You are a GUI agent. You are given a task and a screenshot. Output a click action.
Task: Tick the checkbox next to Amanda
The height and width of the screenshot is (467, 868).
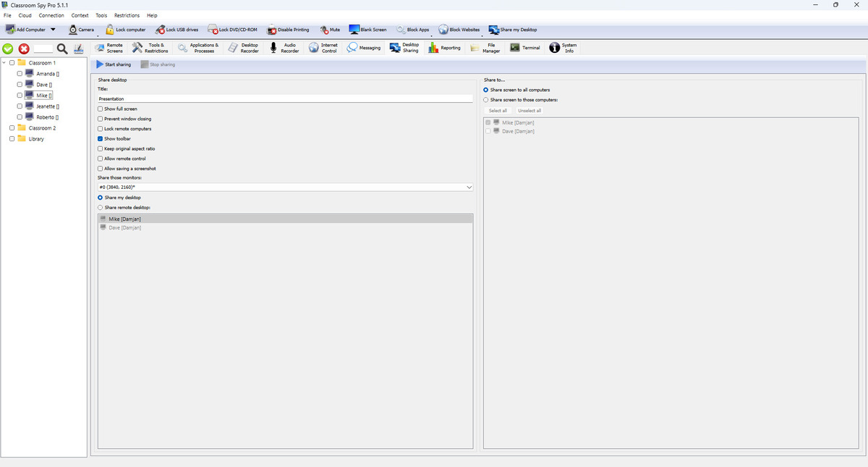20,74
